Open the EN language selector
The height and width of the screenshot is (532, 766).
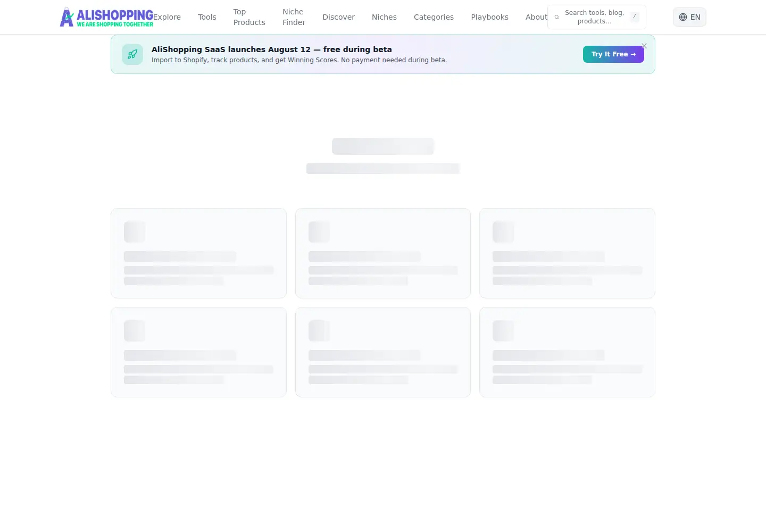pos(689,17)
